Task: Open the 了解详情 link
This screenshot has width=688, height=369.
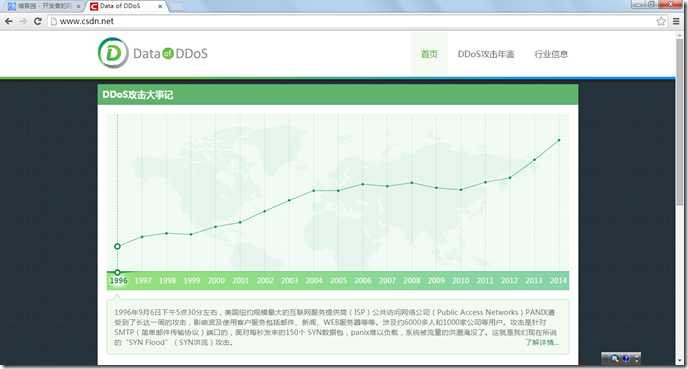Action: point(542,342)
